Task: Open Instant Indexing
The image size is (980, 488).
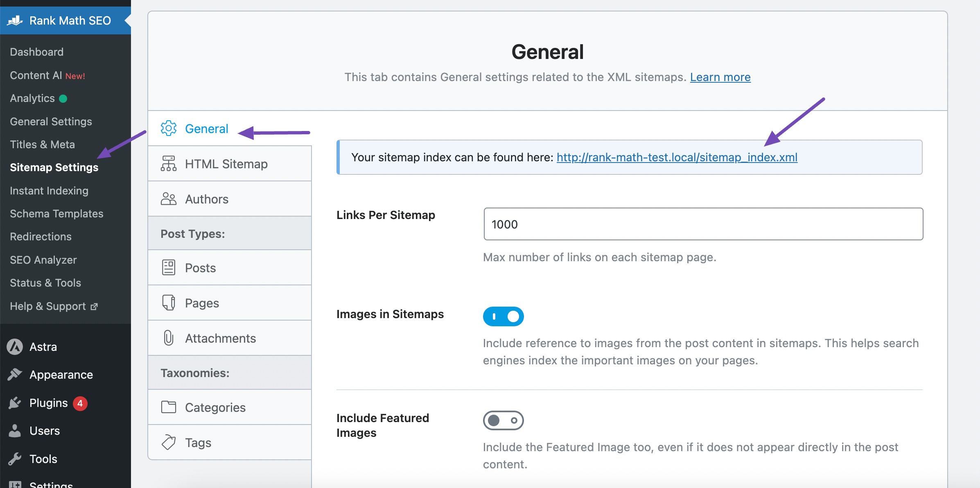Action: (x=49, y=191)
